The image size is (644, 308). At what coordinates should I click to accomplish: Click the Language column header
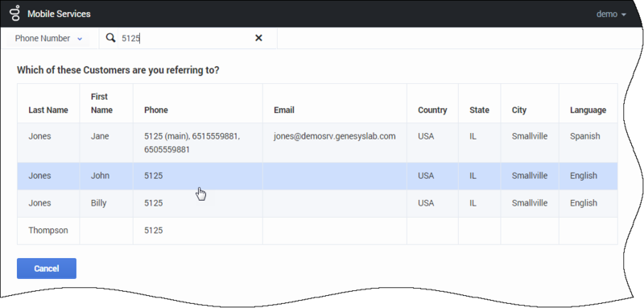[588, 110]
